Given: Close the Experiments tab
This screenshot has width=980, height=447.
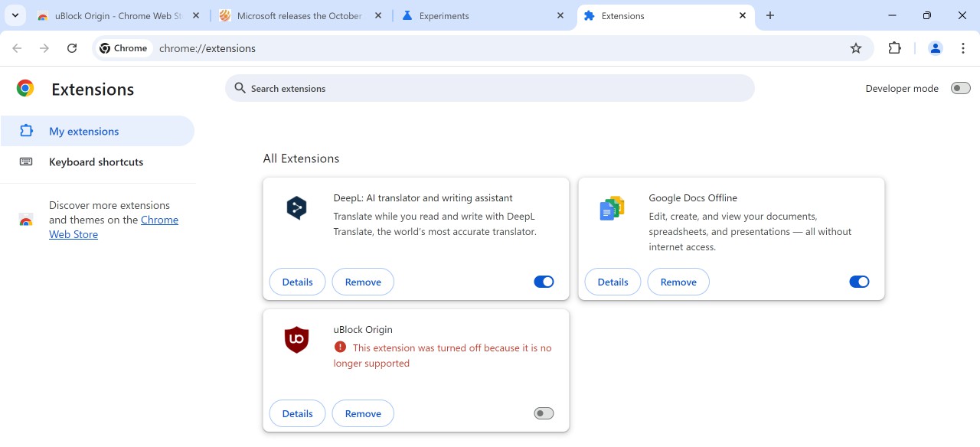Looking at the screenshot, I should [x=560, y=15].
